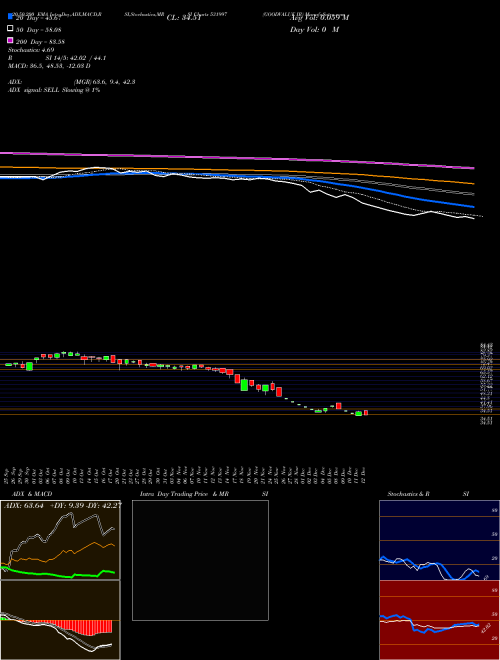
Task: Click the white 50 Day legend swatch
Action: [x=10, y=28]
